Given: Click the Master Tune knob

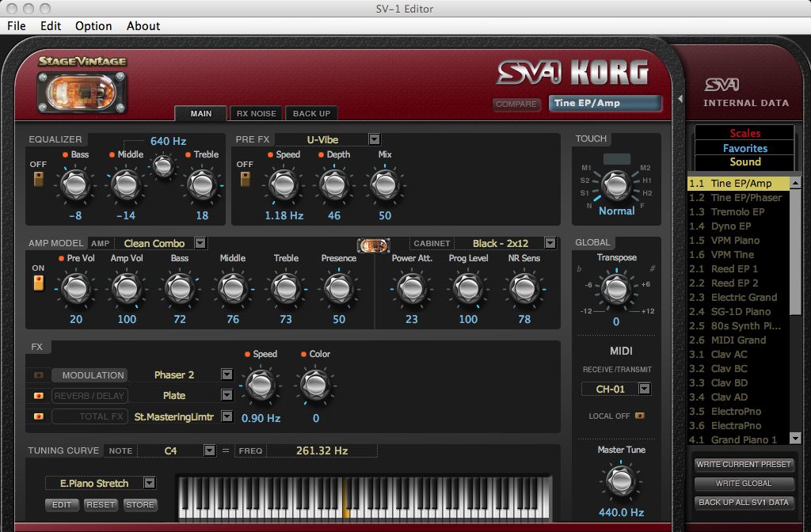Looking at the screenshot, I should click(621, 481).
